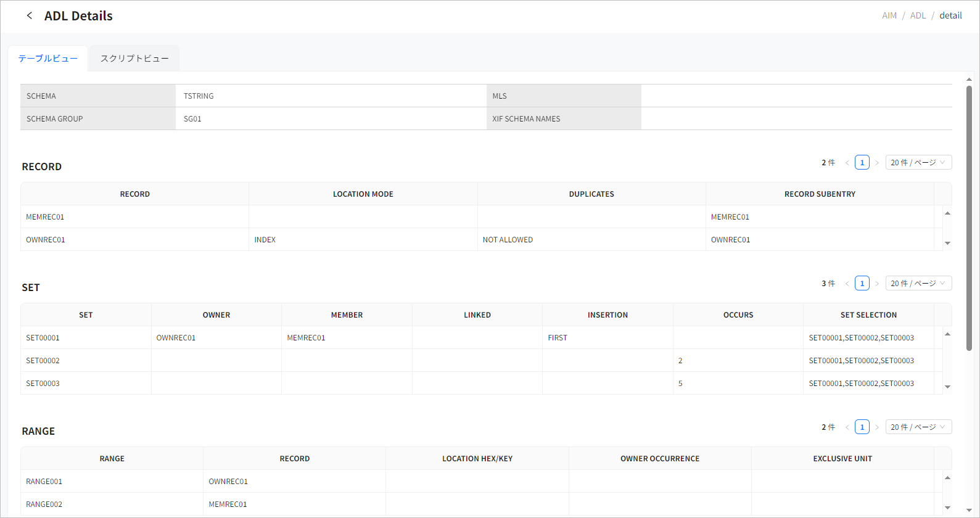Click the main page vertical scrollbar
Viewport: 980px width, 518px height.
pyautogui.click(x=969, y=216)
